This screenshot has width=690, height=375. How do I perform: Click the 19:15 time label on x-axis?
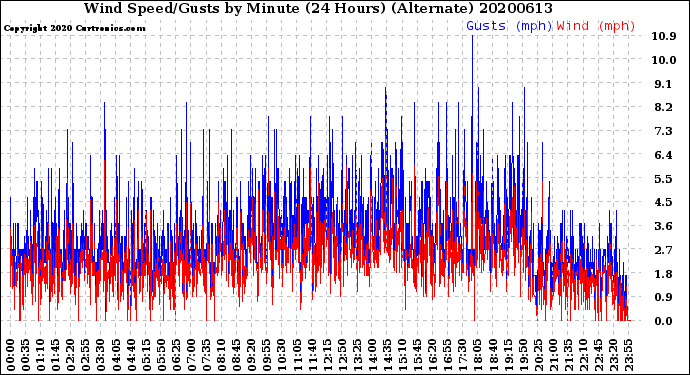pyautogui.click(x=508, y=355)
